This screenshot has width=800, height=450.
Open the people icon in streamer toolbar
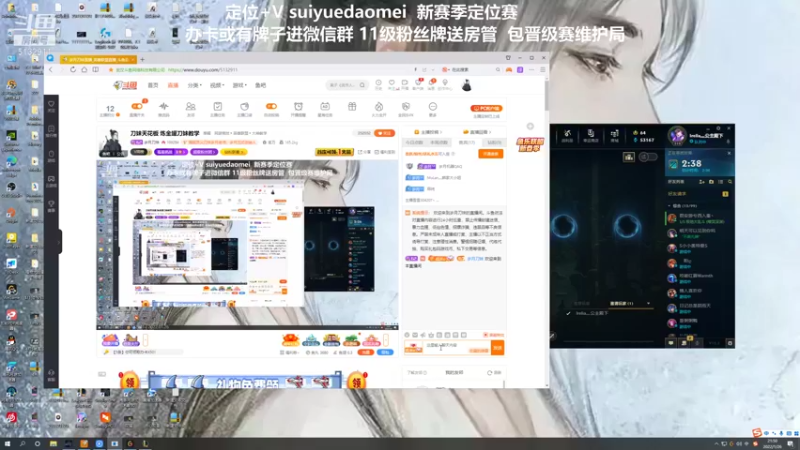point(190,106)
